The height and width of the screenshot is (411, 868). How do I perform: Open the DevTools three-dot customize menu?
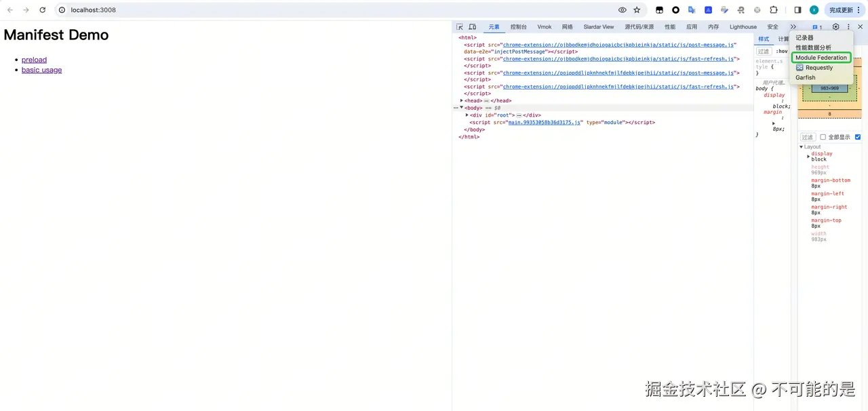(848, 27)
